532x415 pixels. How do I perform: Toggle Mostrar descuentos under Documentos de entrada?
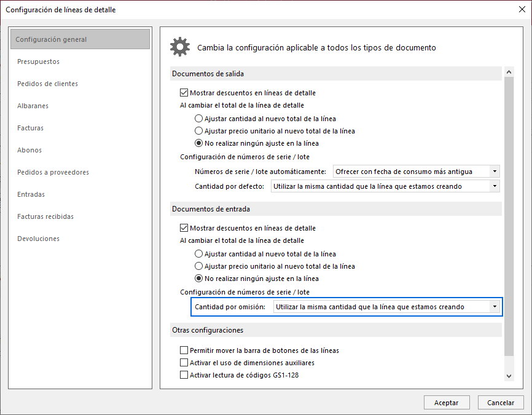[x=184, y=228]
